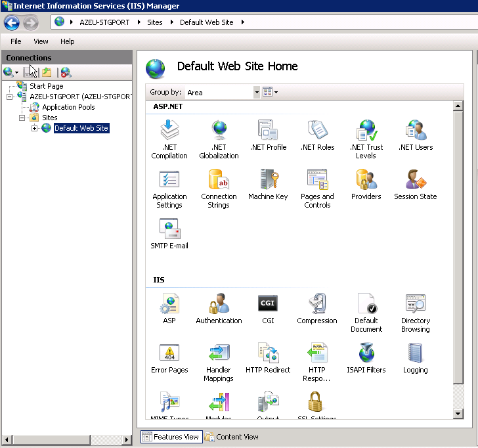Image resolution: width=478 pixels, height=448 pixels.
Task: Switch to Content View tab
Action: 232,437
